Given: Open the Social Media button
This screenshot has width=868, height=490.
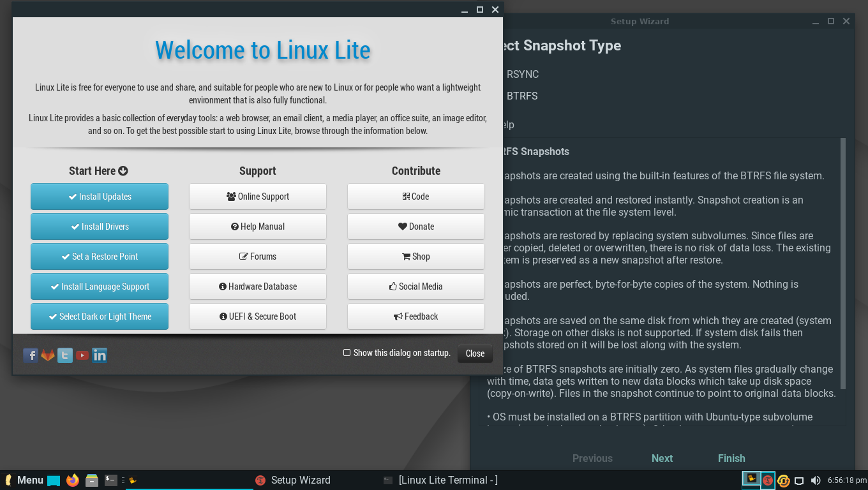Looking at the screenshot, I should 416,286.
